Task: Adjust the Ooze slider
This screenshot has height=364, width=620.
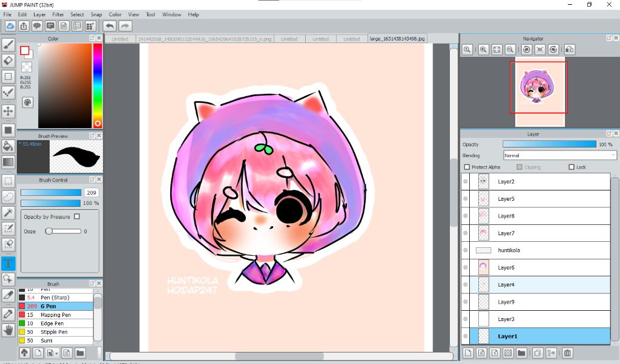Action: [63, 232]
